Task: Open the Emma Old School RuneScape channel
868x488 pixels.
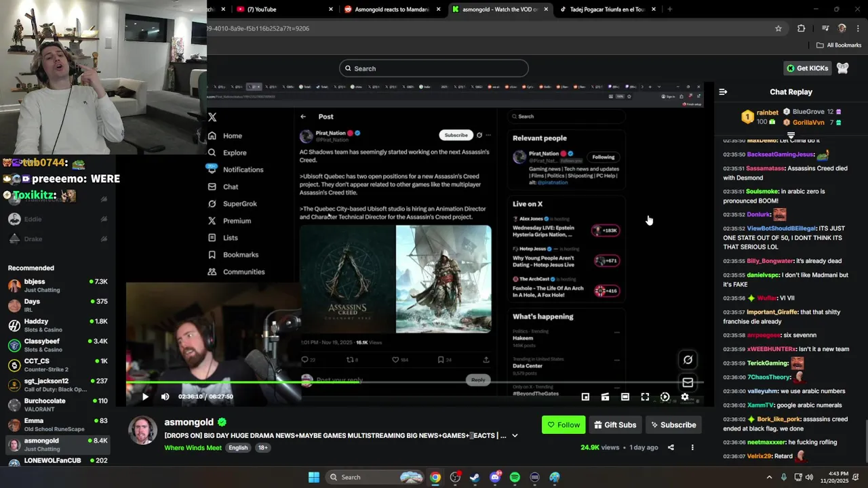Action: pyautogui.click(x=58, y=425)
